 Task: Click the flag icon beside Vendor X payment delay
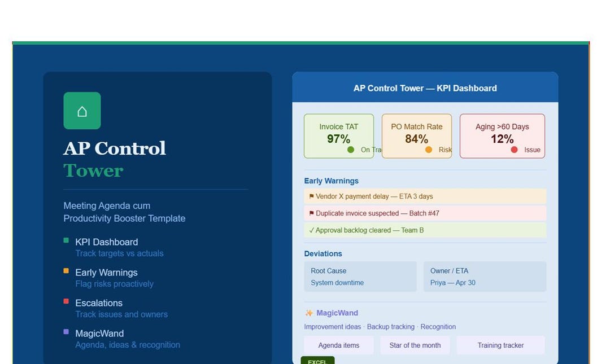click(x=311, y=196)
